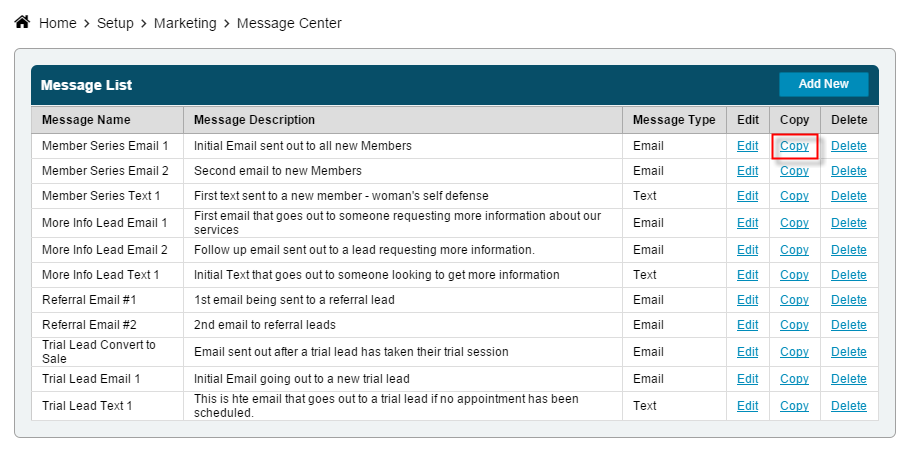Screen dimensions: 908x452
Task: Edit the Member Series Email 1 message
Action: 747,146
